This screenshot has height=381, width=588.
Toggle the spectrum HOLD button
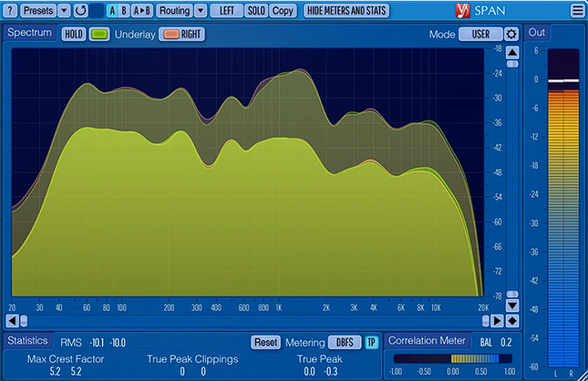pyautogui.click(x=73, y=34)
